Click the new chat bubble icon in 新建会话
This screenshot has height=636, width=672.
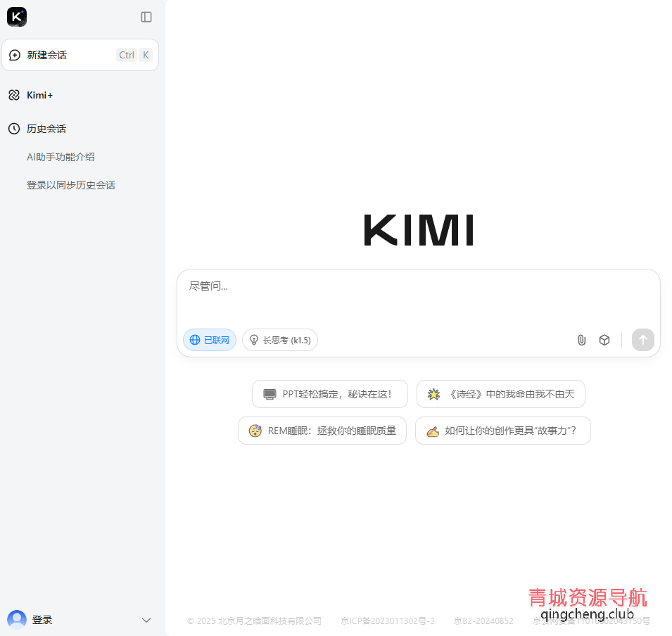pos(15,54)
